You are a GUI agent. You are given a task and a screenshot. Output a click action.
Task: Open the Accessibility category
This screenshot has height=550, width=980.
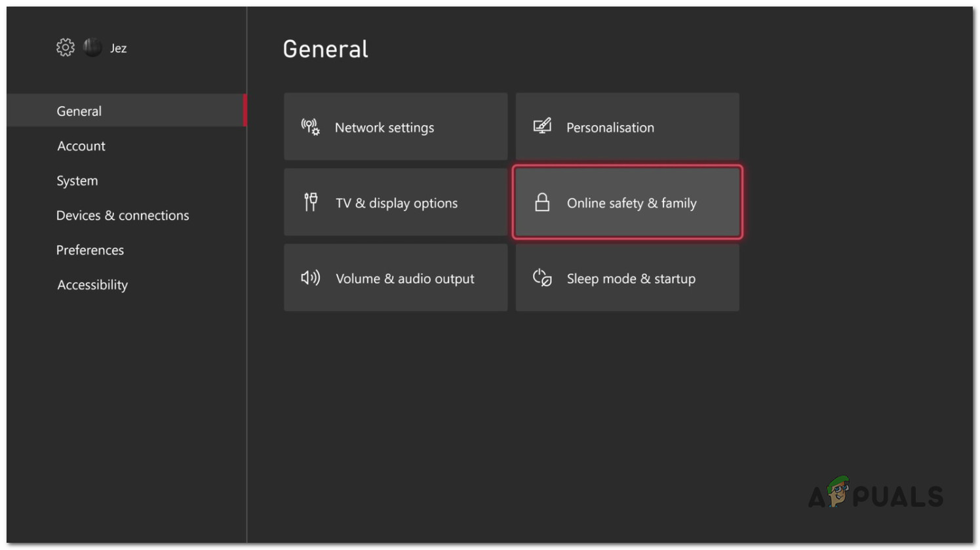[92, 285]
